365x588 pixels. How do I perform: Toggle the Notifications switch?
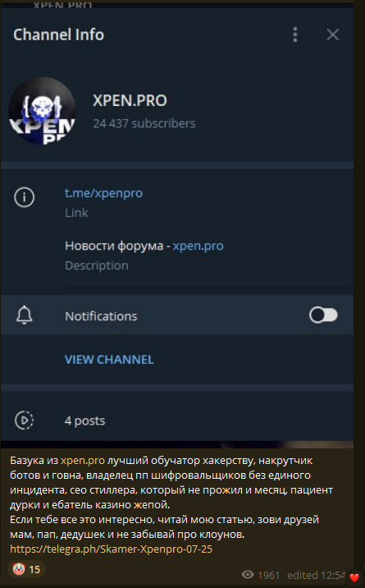[x=323, y=315]
